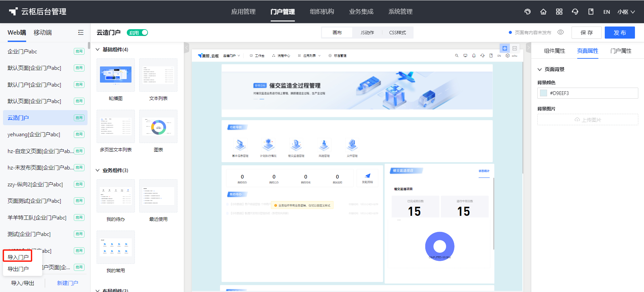
Task: Choose 导入门户 from popup menu
Action: tap(18, 257)
